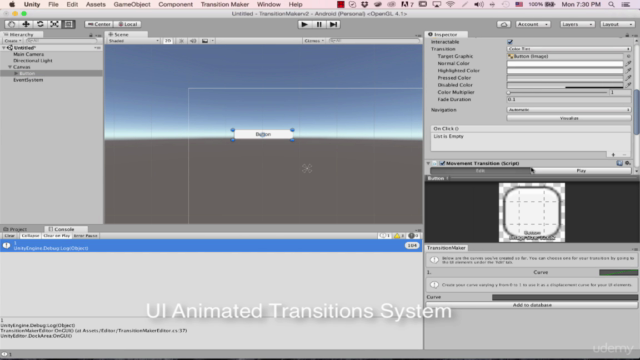Open Unity cloud services icon

503,24
